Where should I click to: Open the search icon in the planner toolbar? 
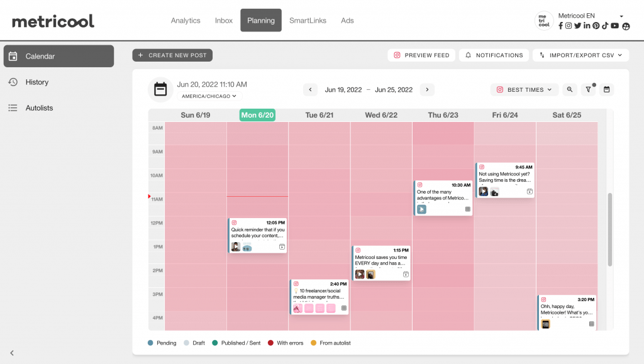click(570, 89)
